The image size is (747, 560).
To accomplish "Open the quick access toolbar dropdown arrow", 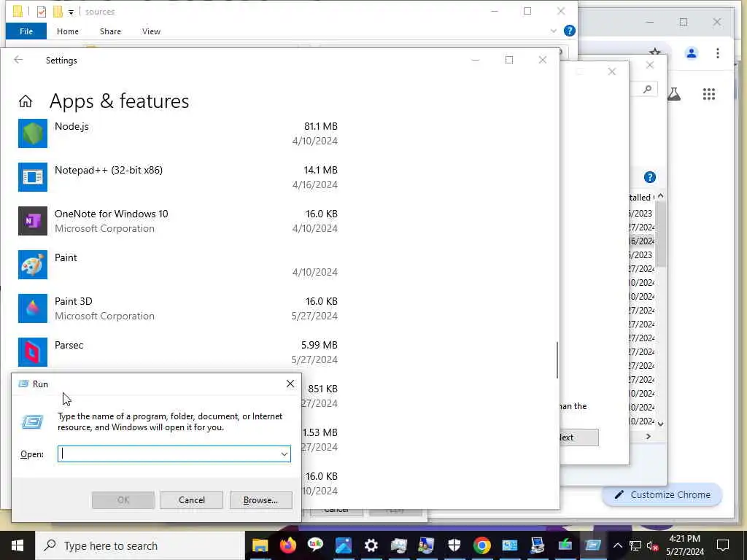I will [71, 12].
